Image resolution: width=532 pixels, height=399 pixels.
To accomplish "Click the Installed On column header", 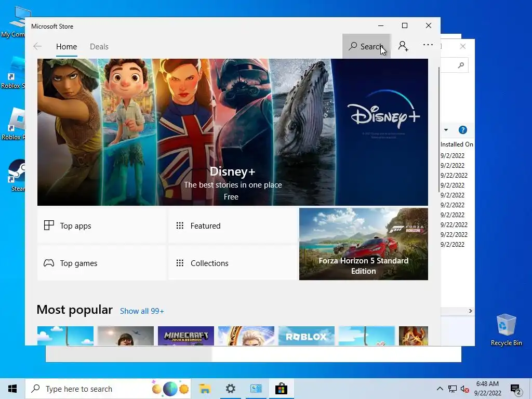I will (x=457, y=144).
